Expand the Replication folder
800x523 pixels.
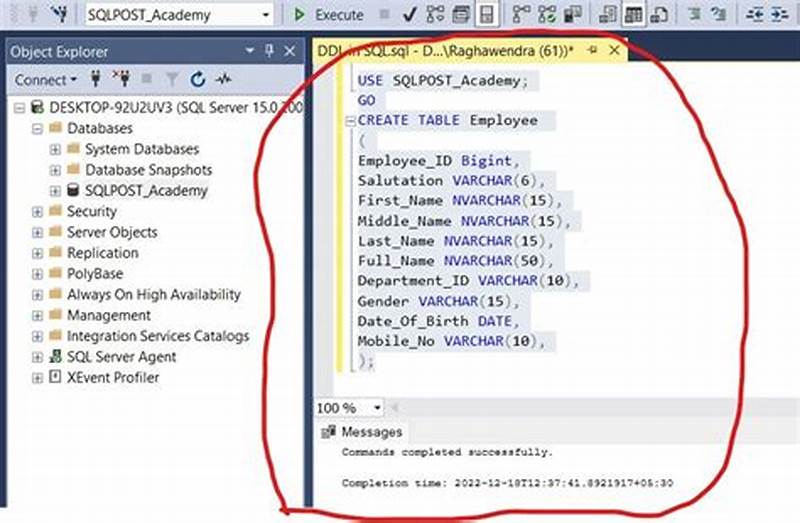[x=37, y=254]
